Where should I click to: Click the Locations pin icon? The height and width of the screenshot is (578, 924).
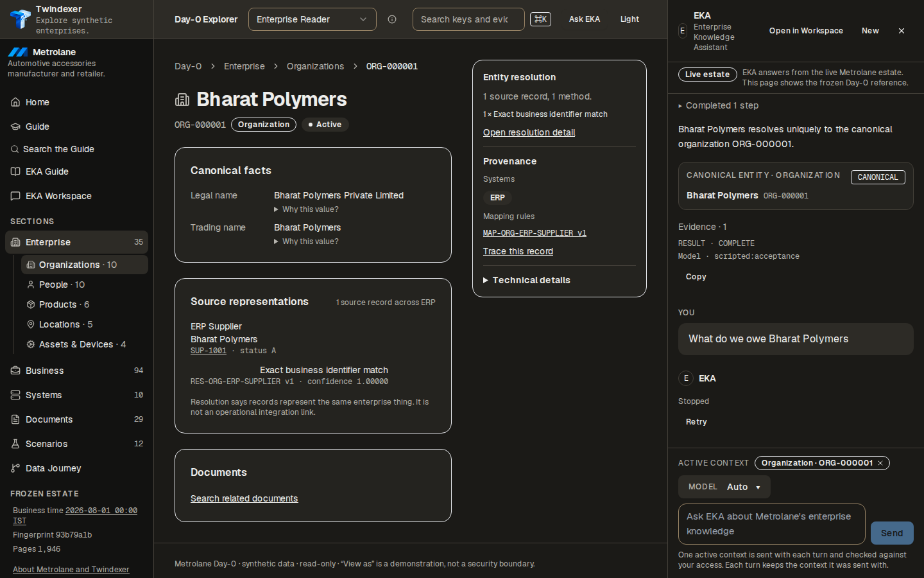pyautogui.click(x=31, y=324)
